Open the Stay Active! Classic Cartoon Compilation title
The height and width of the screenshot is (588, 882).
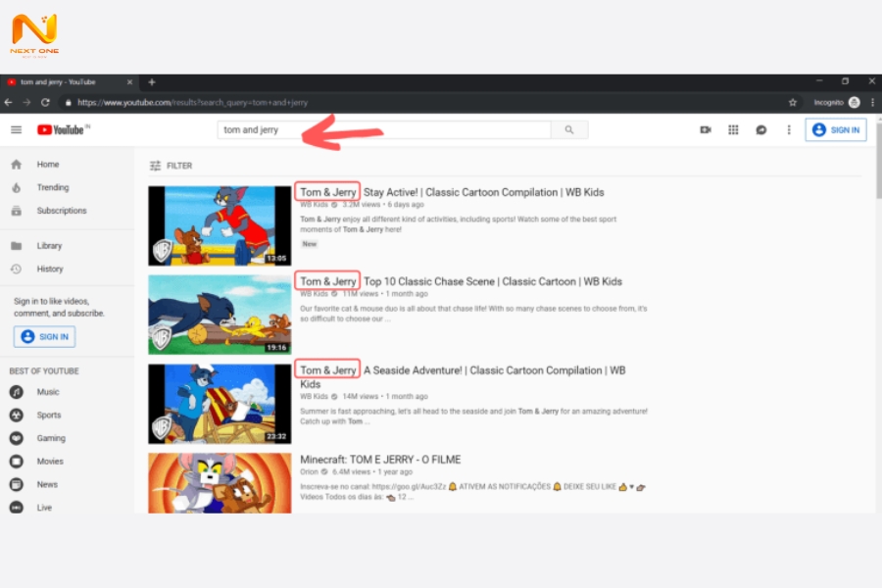tap(452, 192)
